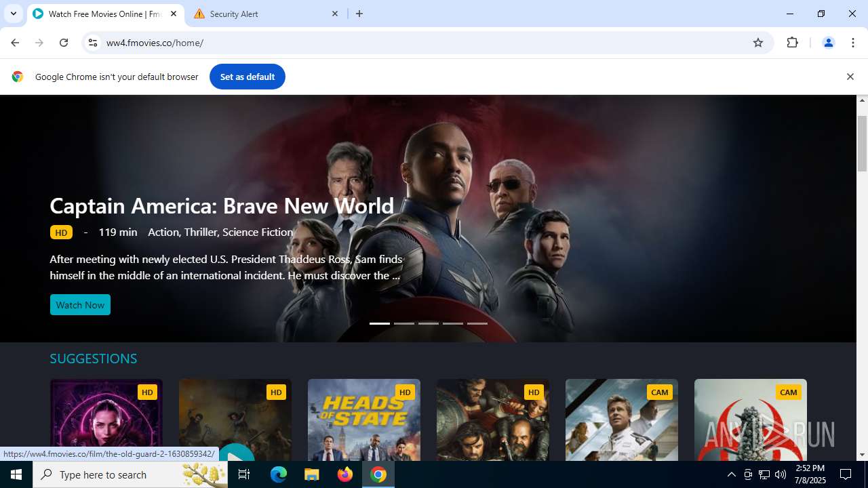Dismiss the default browser notification bar
The height and width of the screenshot is (488, 868).
[850, 77]
